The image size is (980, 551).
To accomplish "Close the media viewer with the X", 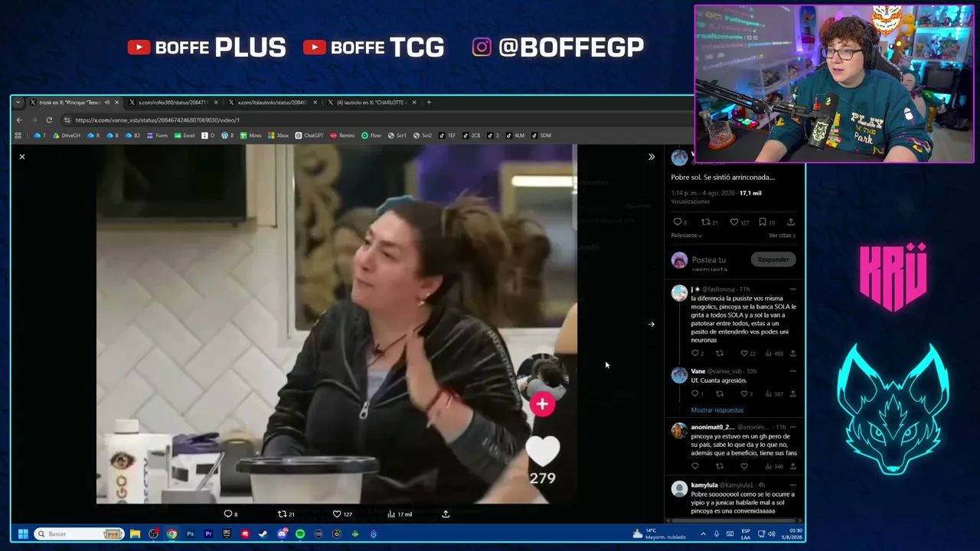I will [x=22, y=157].
